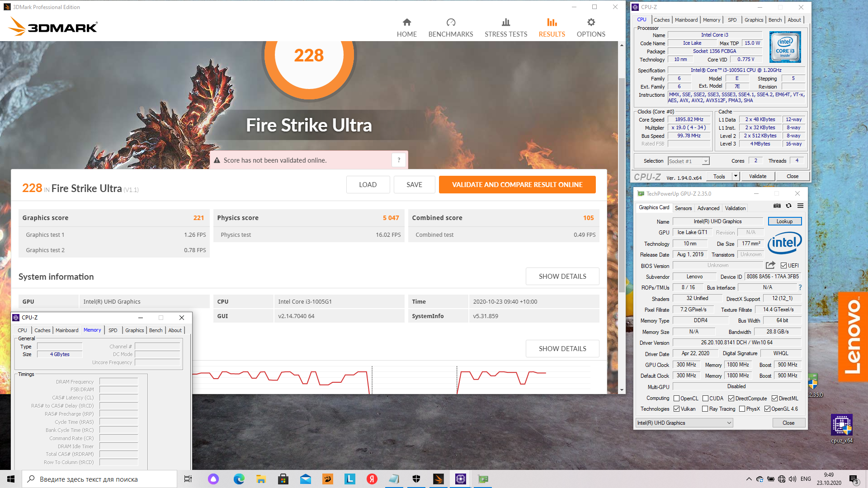Click the Tools button in CPU-Z
The image size is (868, 488).
pyautogui.click(x=719, y=176)
